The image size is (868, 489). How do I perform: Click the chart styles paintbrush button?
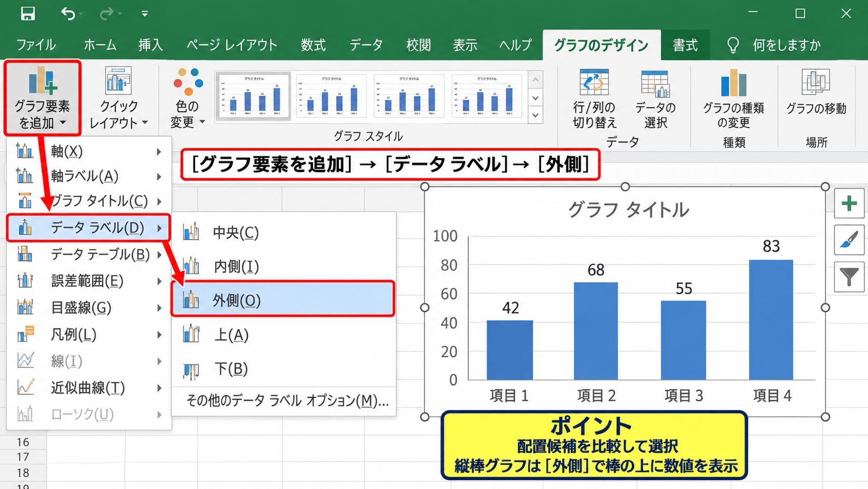(x=849, y=240)
